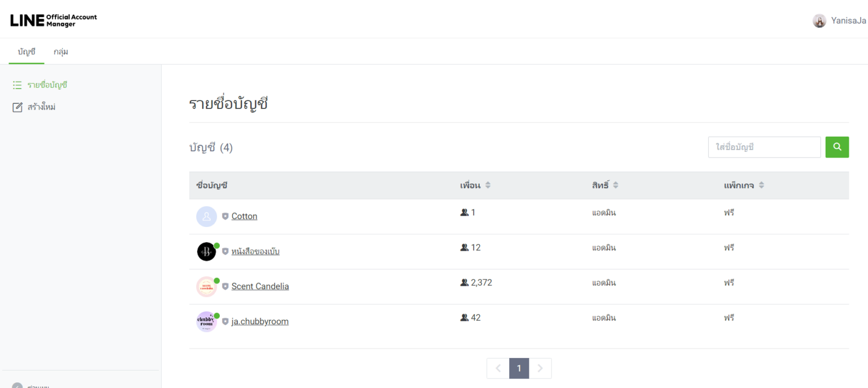Sort accounts by the แพ็กเกจ column arrows

[x=761, y=185]
